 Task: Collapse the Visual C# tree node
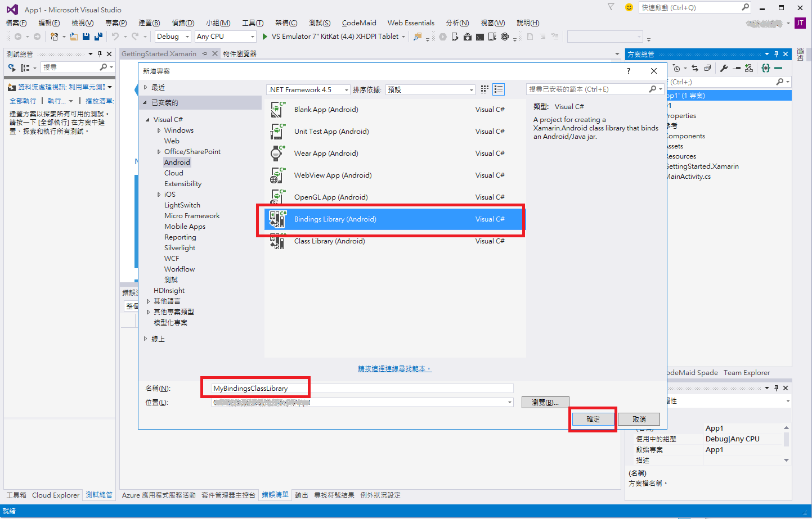148,120
